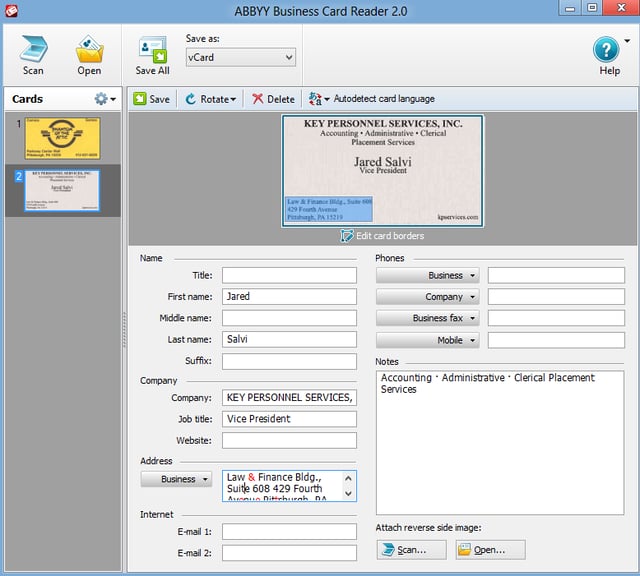
Task: Select card thumbnail 1 (yellow card)
Action: point(62,138)
